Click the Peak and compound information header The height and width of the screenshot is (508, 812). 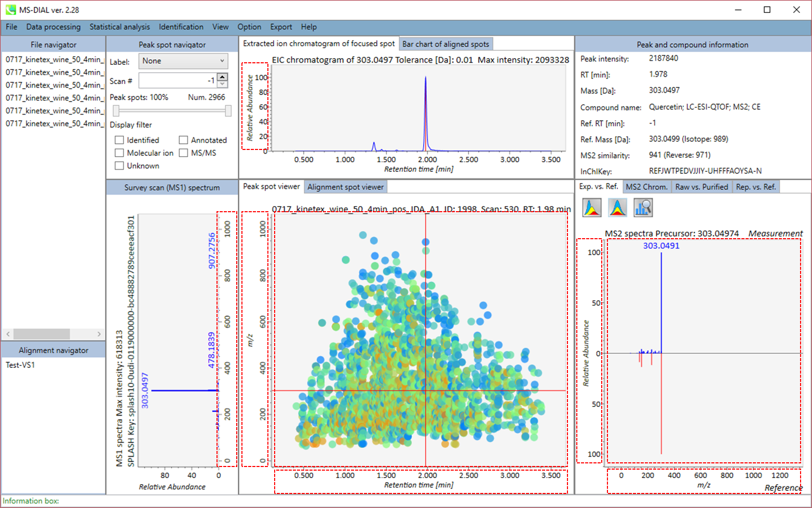[x=693, y=45]
